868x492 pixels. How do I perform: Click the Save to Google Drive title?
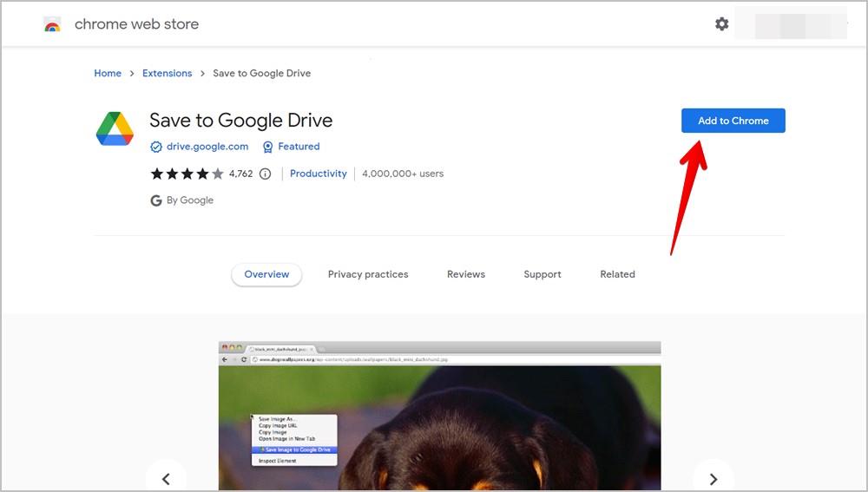[240, 120]
